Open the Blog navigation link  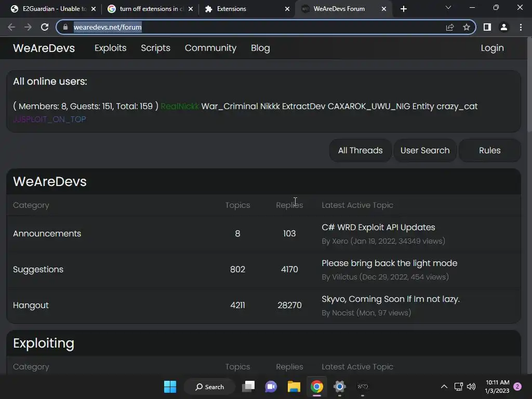pyautogui.click(x=260, y=48)
